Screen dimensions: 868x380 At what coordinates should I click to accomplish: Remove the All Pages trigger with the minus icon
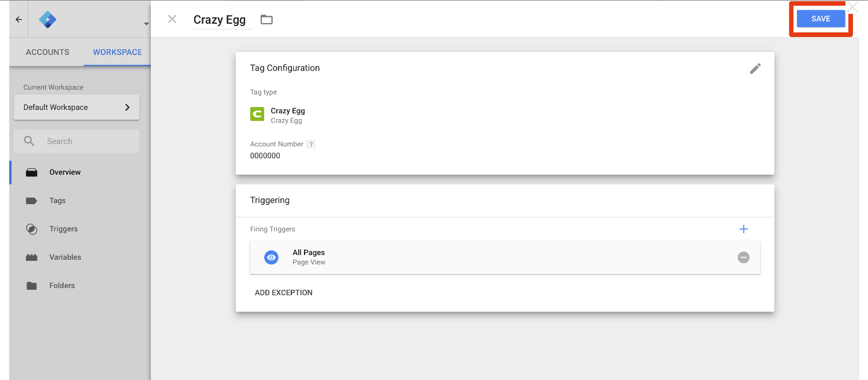pyautogui.click(x=744, y=257)
